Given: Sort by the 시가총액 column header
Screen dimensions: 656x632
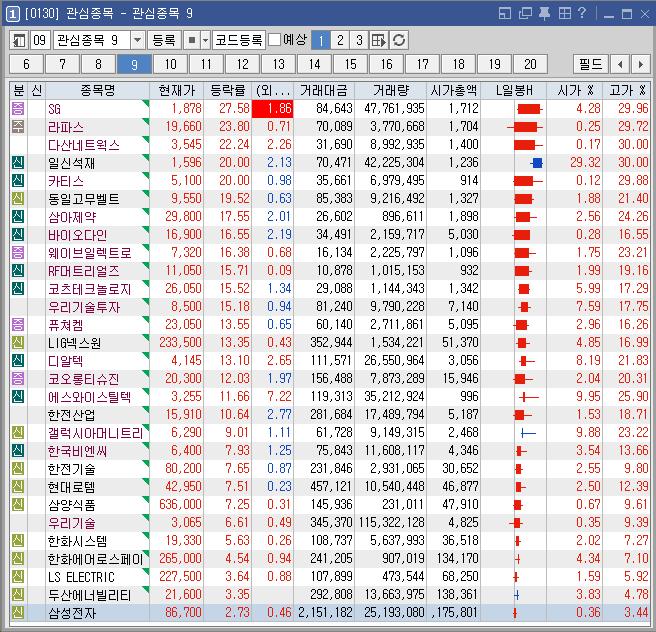Looking at the screenshot, I should 454,90.
